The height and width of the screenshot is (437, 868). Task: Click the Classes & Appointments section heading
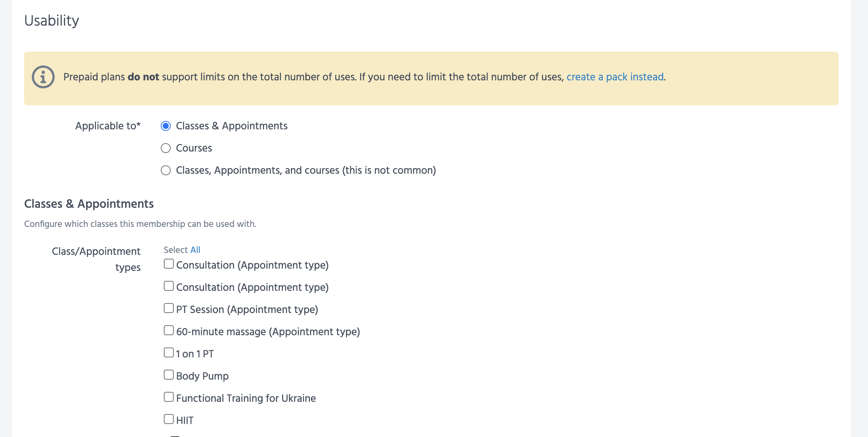pos(89,204)
